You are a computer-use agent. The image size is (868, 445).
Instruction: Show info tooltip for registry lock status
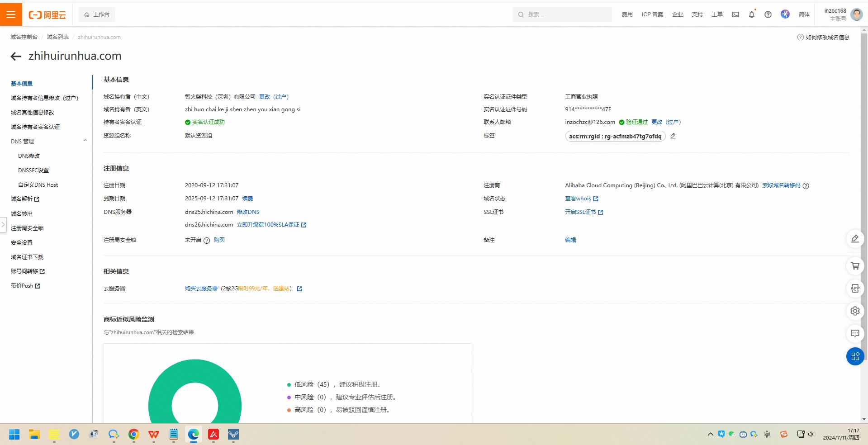(207, 241)
